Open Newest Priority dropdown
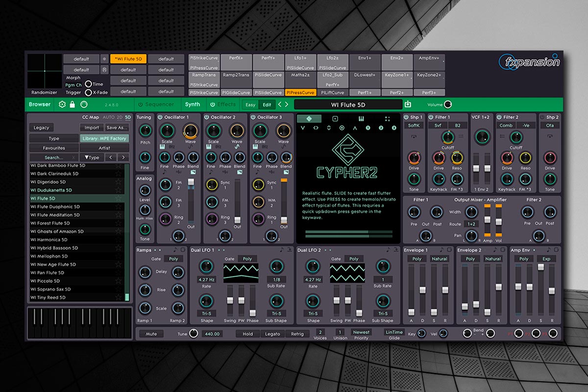Image resolution: width=588 pixels, height=392 pixels. click(x=362, y=332)
